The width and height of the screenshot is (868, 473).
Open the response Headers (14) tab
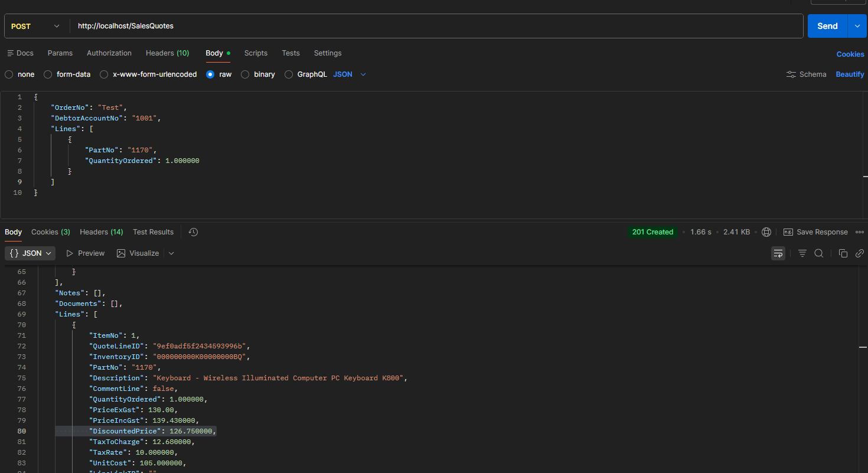(101, 232)
